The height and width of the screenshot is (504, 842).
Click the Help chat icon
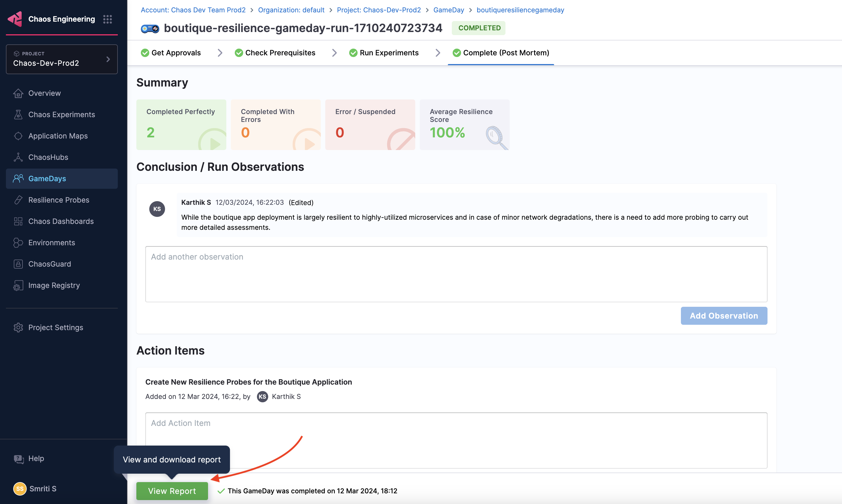click(18, 459)
